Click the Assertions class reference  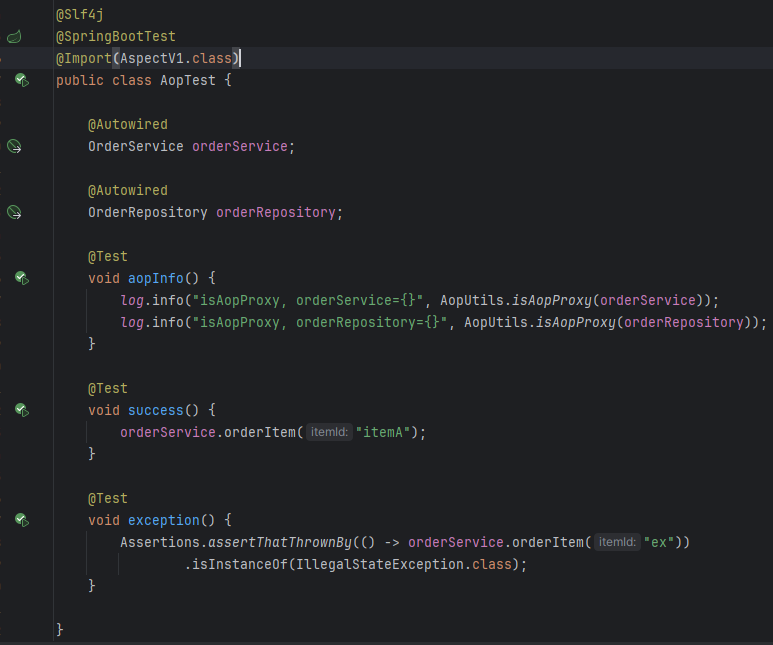point(160,542)
